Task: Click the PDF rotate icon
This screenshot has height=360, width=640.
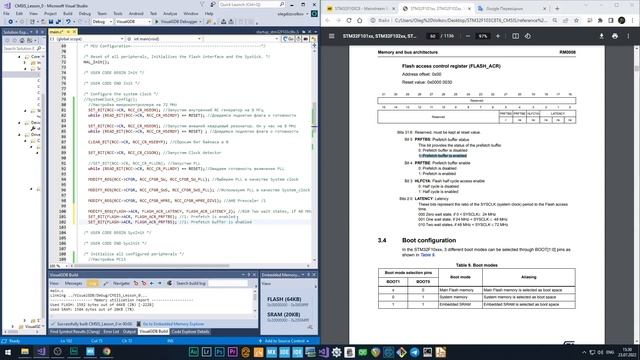Action: tap(528, 36)
